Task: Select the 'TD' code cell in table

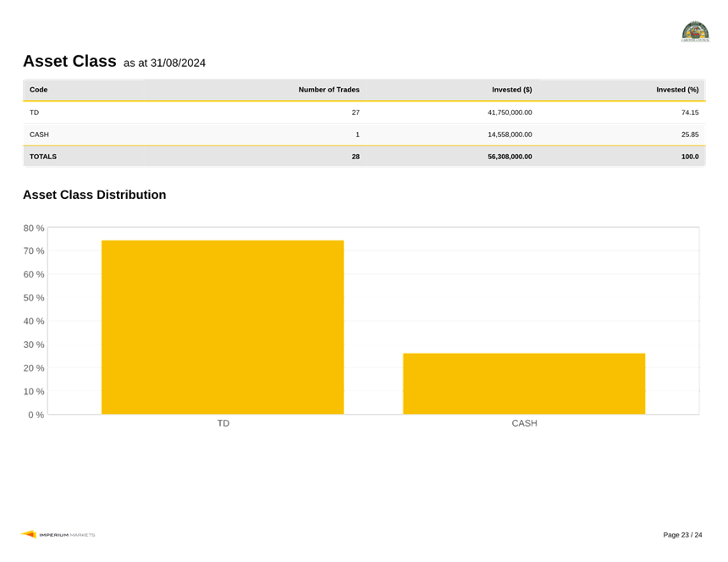Action: point(35,113)
